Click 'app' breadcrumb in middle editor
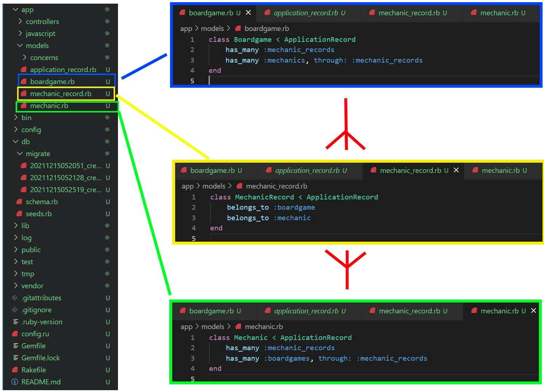 point(188,186)
